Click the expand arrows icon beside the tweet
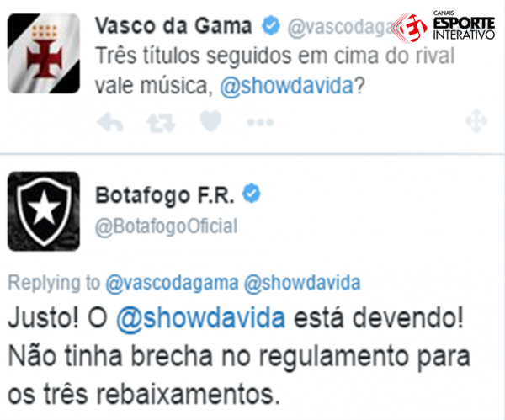505x420 pixels. point(476,121)
